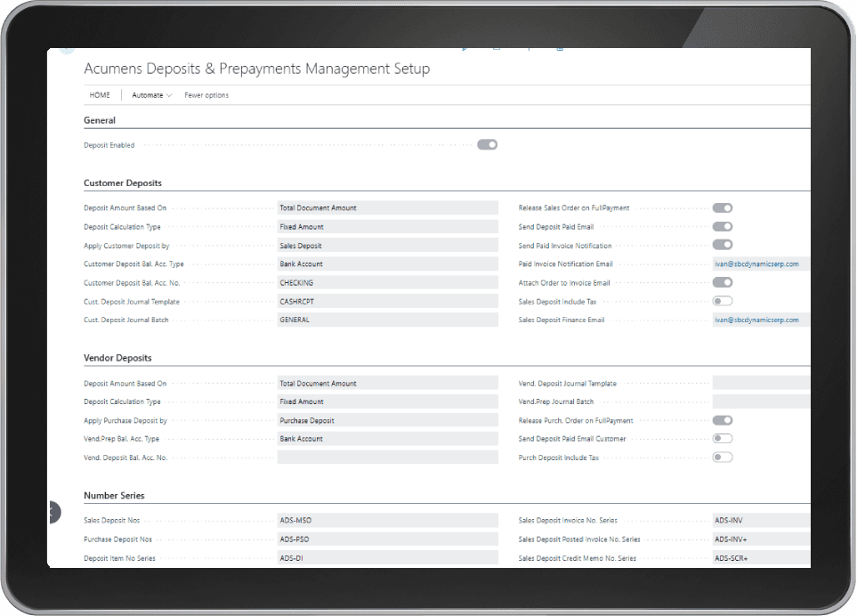This screenshot has height=616, width=857.
Task: Click the empty Vend. Deposit Bal. Acc. No. field
Action: point(387,458)
